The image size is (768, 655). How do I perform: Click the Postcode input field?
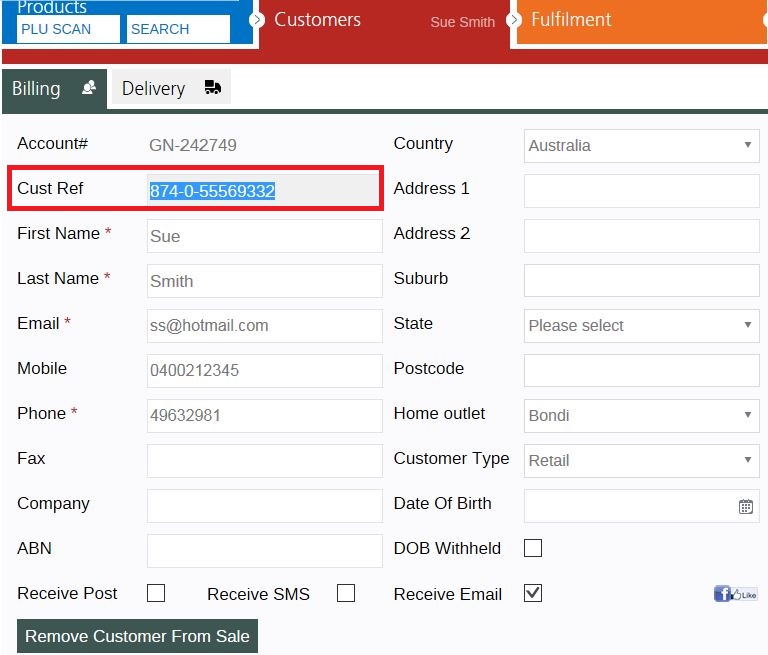coord(642,370)
